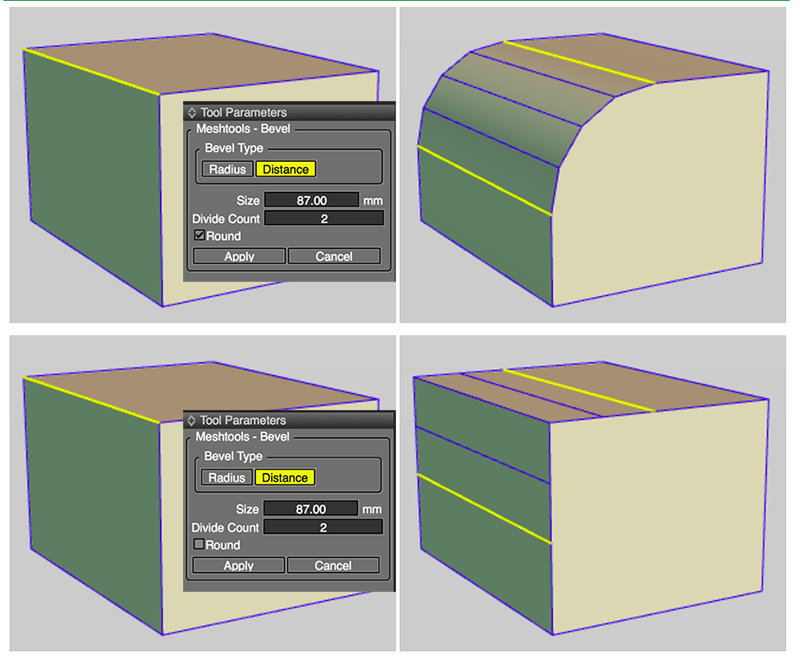Click Divide Count field in upper panel
The image size is (800, 660).
pyautogui.click(x=324, y=218)
